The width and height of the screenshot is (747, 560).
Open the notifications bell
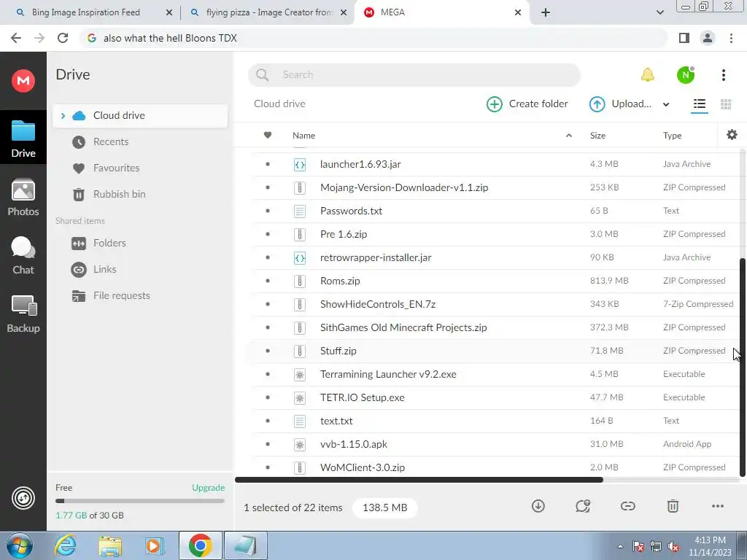tap(648, 75)
